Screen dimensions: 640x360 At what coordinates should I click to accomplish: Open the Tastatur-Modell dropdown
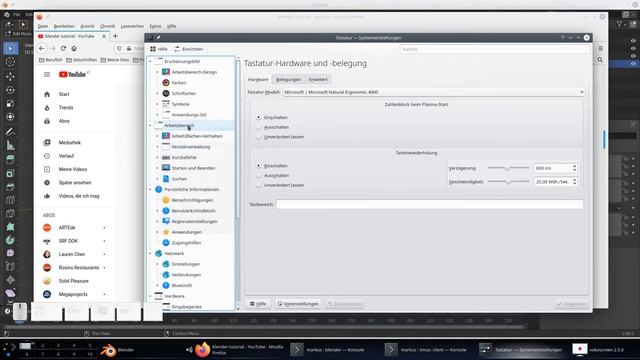coord(434,92)
